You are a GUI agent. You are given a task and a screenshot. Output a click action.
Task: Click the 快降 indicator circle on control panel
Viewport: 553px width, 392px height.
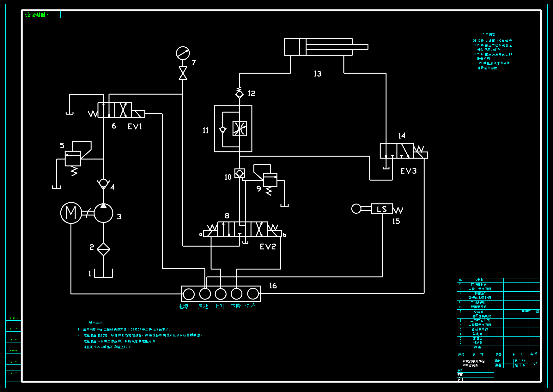click(253, 294)
